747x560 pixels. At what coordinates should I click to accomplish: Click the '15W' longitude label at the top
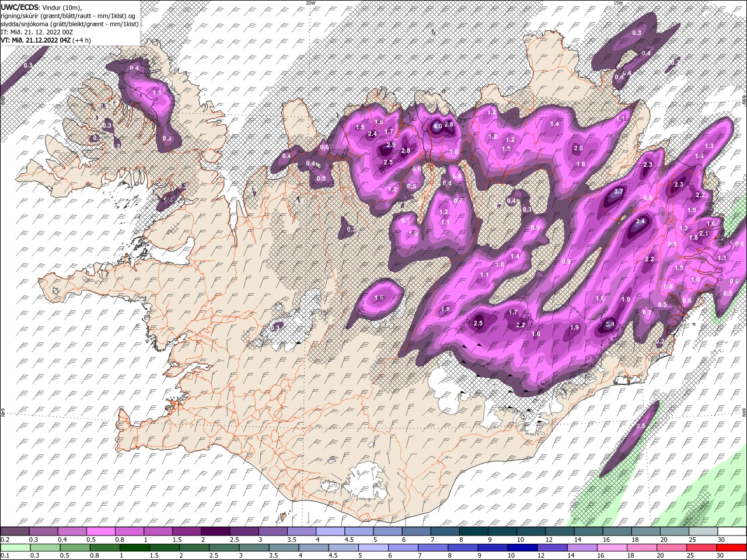click(618, 3)
